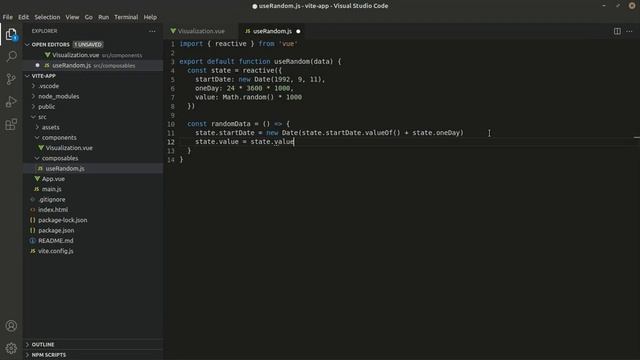The width and height of the screenshot is (640, 360).
Task: Open the Terminal menu
Action: 126,17
